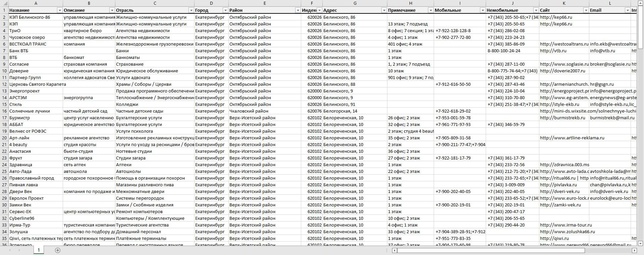Select the cell 'ВЕСТКОАЛ ТРАНС'
The height and width of the screenshot is (255, 644).
point(36,44)
